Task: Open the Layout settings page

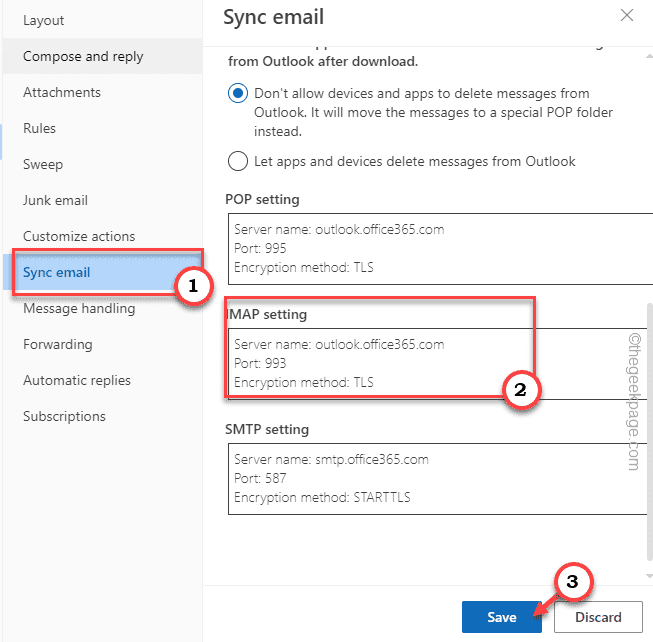Action: pyautogui.click(x=102, y=20)
